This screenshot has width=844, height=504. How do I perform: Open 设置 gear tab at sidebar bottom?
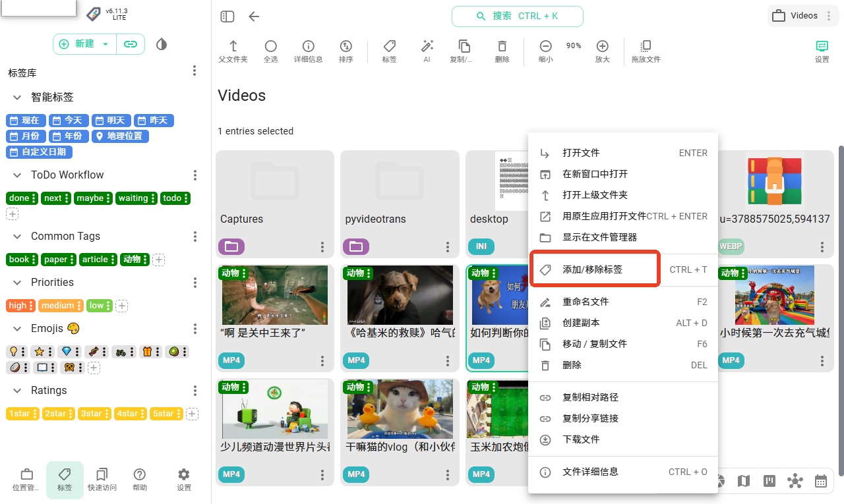(x=184, y=480)
